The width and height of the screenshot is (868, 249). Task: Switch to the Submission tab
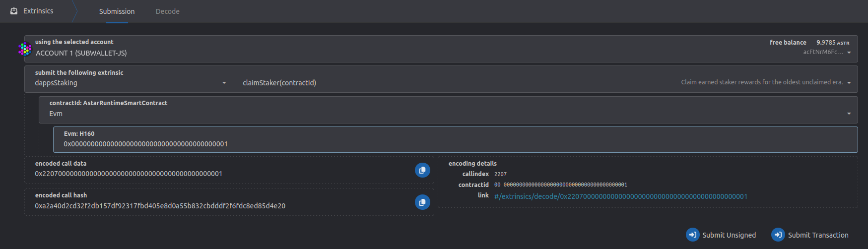[x=117, y=11]
